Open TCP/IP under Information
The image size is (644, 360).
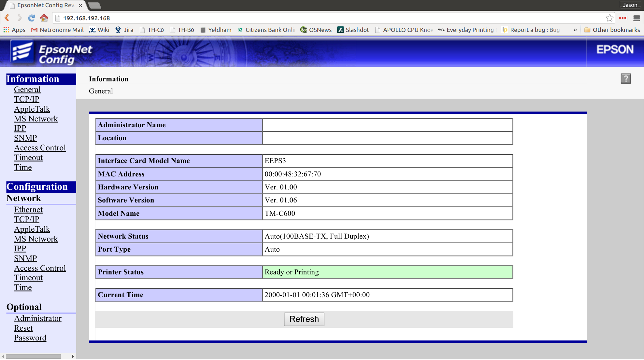[x=27, y=99]
